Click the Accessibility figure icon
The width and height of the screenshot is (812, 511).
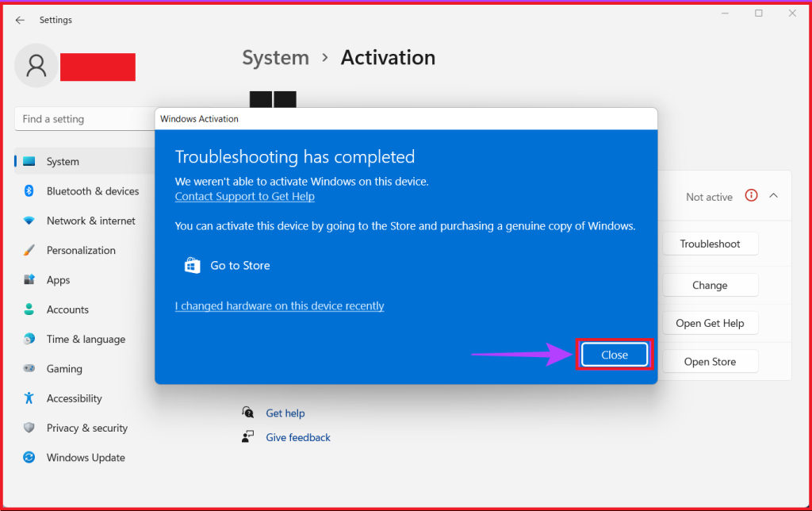tap(29, 398)
